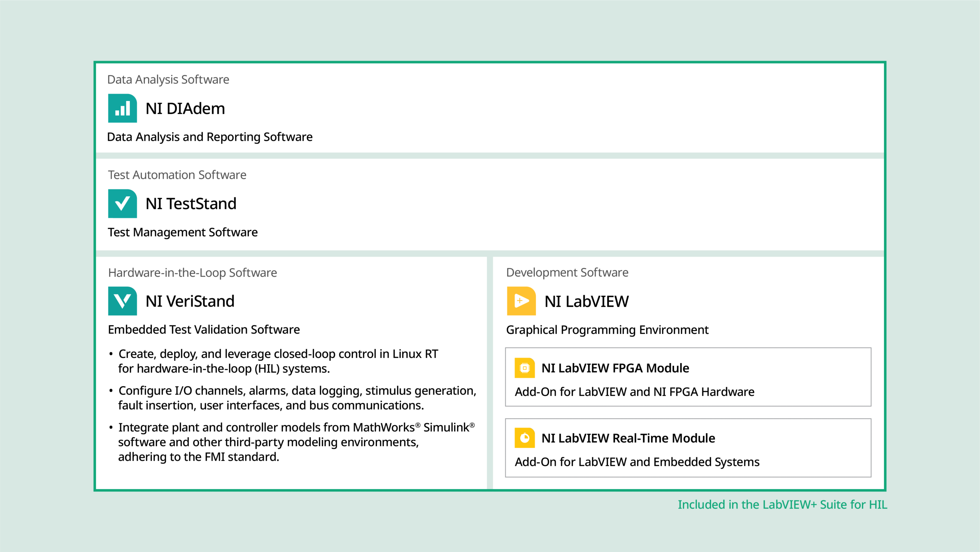Image resolution: width=980 pixels, height=552 pixels.
Task: Click the bullet about closed-loop control in Linux RT
Action: click(x=274, y=361)
